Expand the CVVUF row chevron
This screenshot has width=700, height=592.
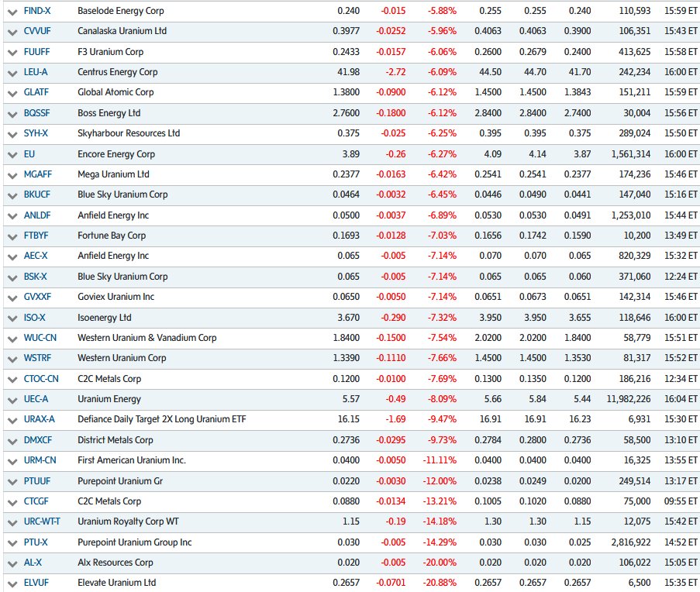[x=12, y=32]
